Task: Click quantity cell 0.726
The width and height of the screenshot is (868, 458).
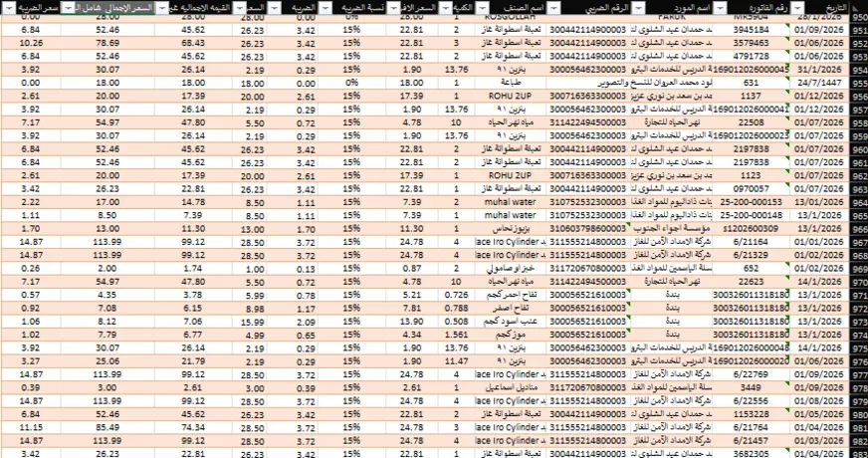Action: pos(457,295)
